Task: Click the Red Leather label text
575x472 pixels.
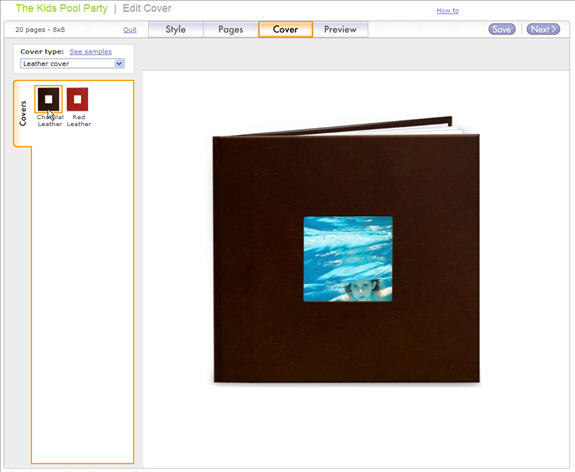Action: coord(78,121)
